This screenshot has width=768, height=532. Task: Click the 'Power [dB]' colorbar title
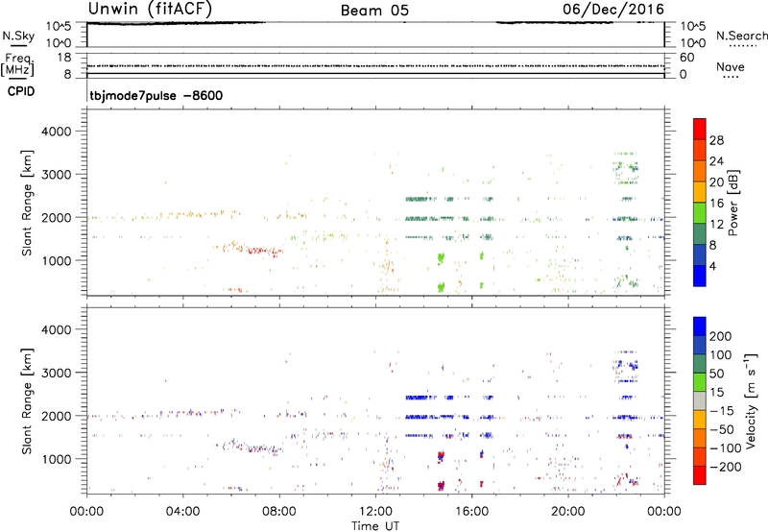(x=732, y=203)
